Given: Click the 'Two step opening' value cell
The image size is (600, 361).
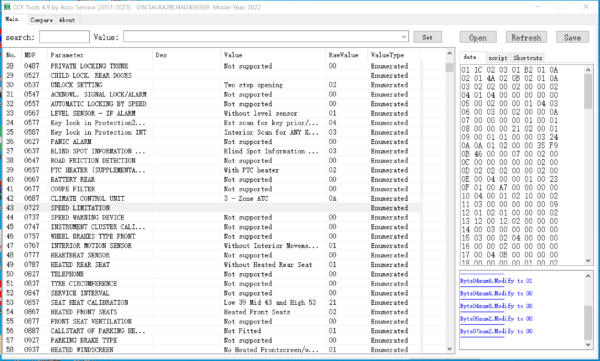Looking at the screenshot, I should [253, 85].
